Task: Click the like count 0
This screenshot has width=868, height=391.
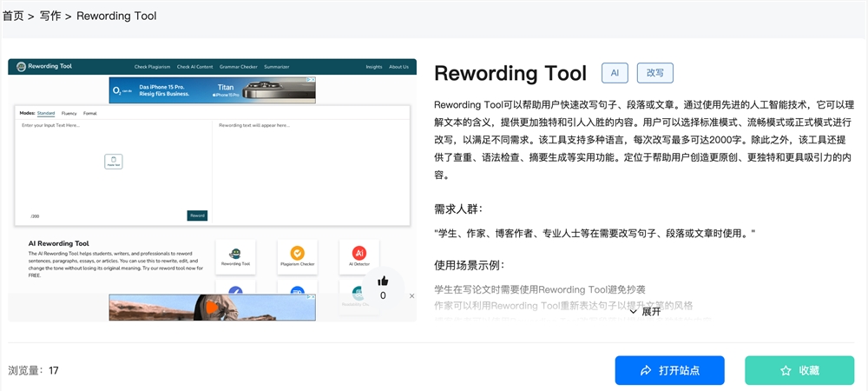Action: [383, 295]
